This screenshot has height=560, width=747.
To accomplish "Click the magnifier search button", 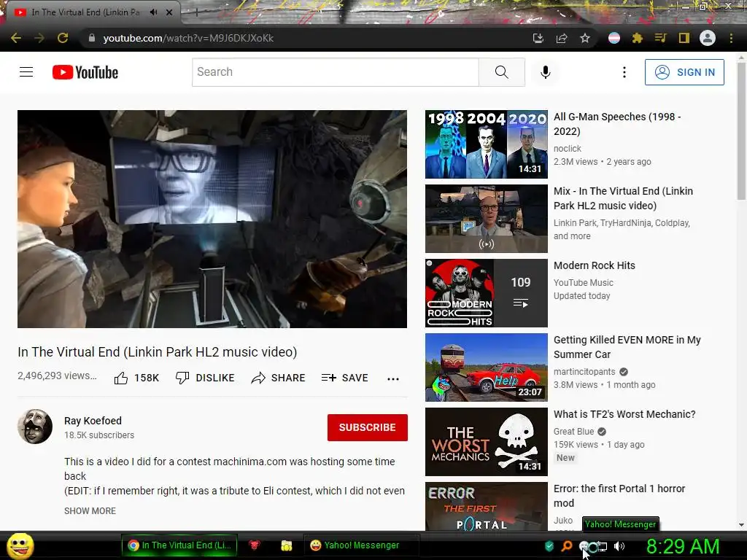I will pos(502,72).
